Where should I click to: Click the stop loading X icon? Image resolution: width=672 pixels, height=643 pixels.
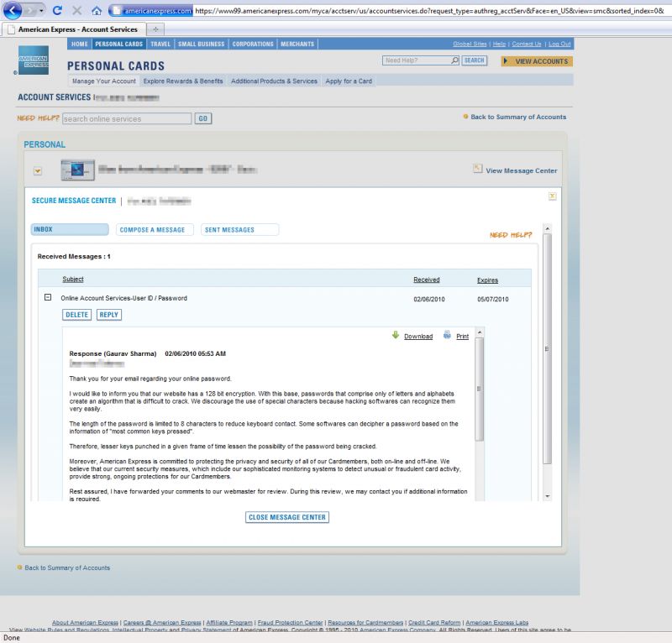pos(77,10)
